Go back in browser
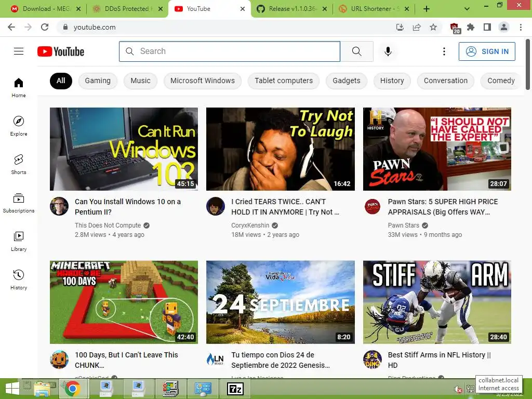 point(11,27)
